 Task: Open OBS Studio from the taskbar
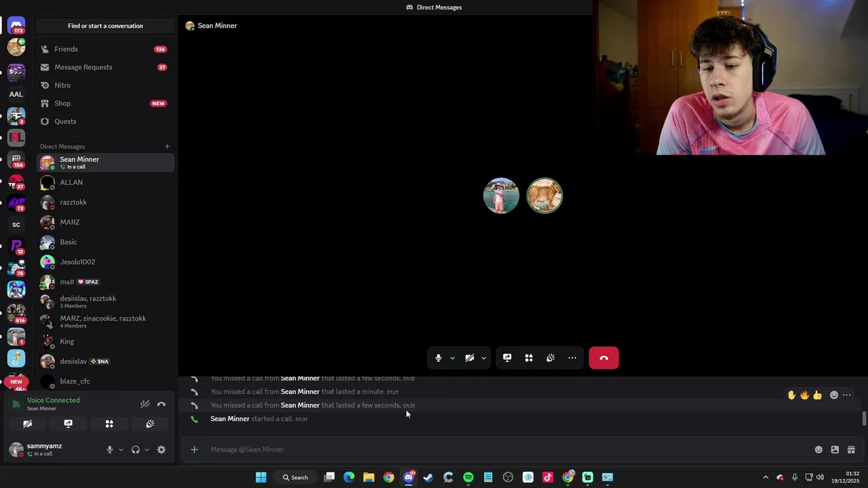pyautogui.click(x=508, y=477)
